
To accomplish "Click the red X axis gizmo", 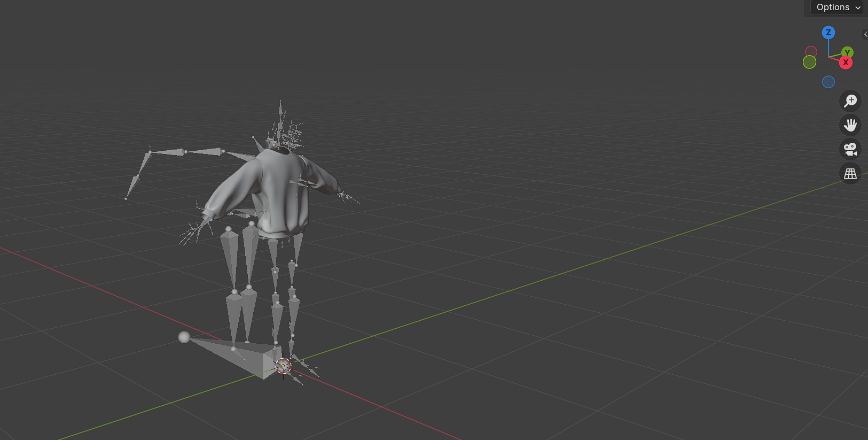I will pos(846,63).
